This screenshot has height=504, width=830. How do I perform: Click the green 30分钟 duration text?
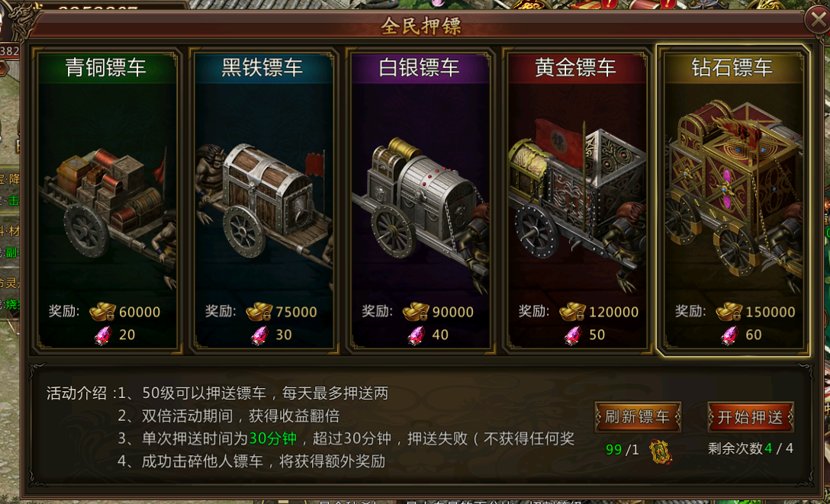pyautogui.click(x=272, y=438)
